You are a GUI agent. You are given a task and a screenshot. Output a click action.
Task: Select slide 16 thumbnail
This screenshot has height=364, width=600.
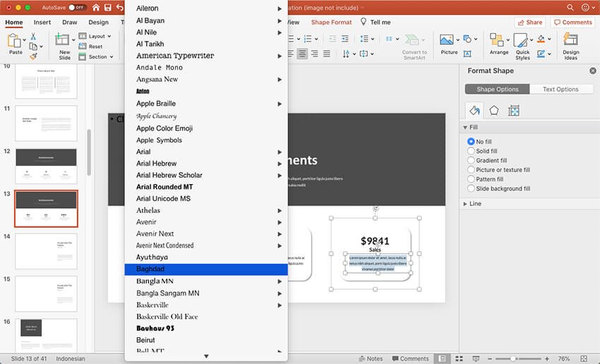pyautogui.click(x=46, y=335)
